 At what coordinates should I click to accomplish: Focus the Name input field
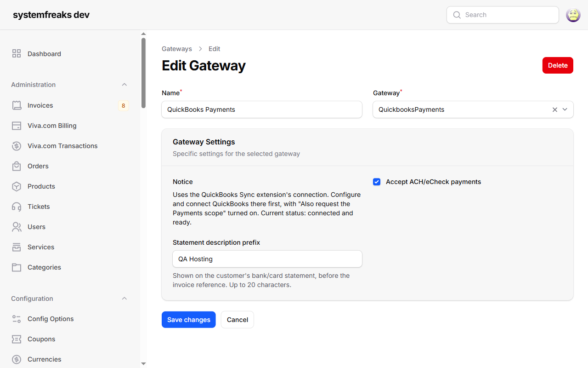pyautogui.click(x=262, y=109)
